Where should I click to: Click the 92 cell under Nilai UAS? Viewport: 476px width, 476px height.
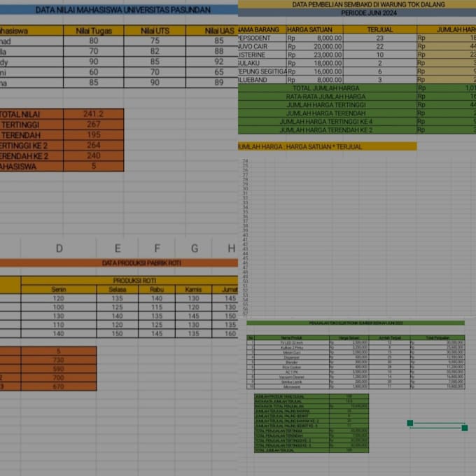coord(212,62)
